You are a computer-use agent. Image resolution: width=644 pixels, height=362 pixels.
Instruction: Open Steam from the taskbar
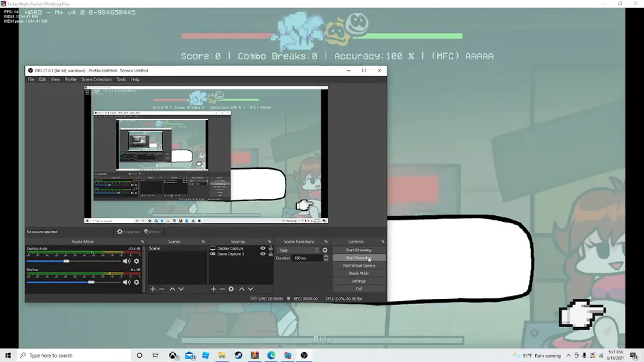pyautogui.click(x=238, y=356)
